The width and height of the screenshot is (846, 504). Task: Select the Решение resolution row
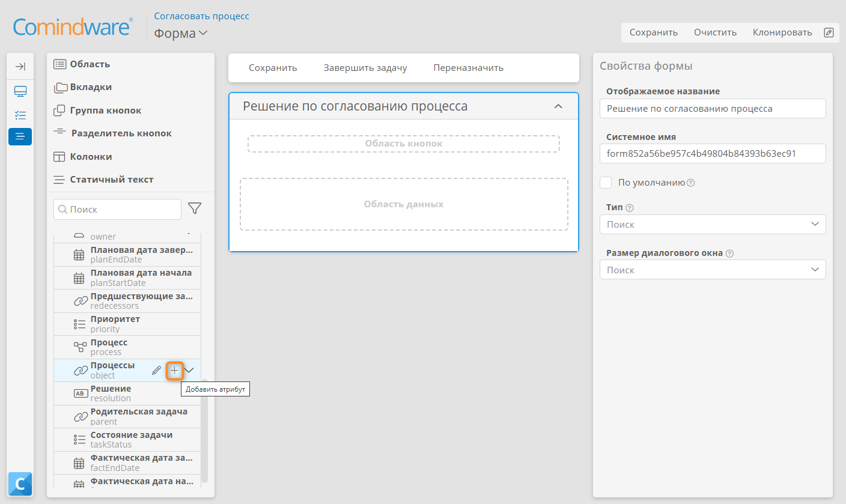[127, 393]
